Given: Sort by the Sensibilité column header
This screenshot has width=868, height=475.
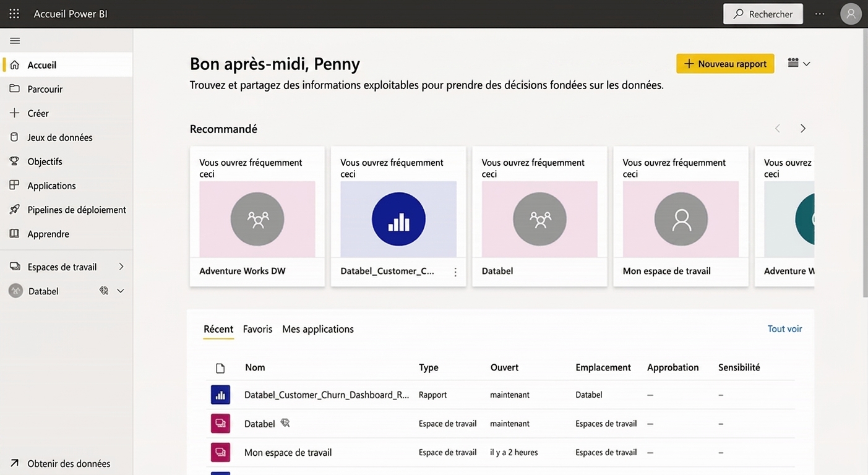Looking at the screenshot, I should click(739, 367).
